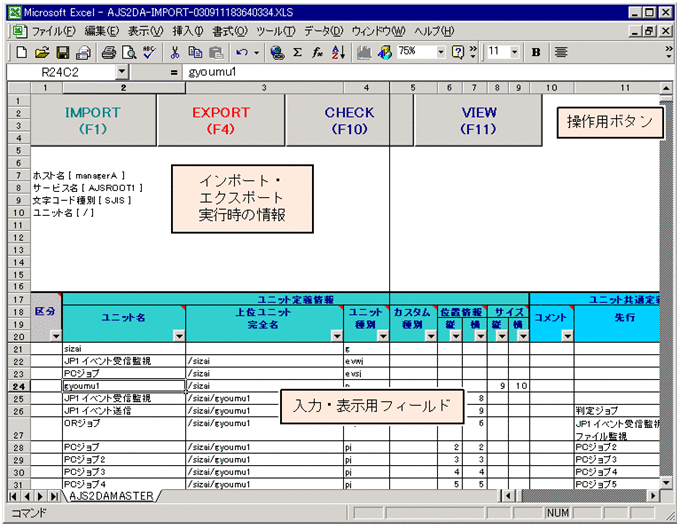Click column header 3

coord(265,88)
